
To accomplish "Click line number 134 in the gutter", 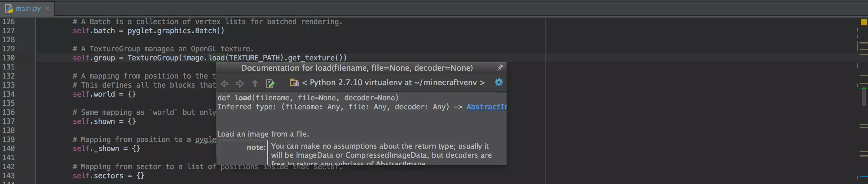I will (8, 94).
